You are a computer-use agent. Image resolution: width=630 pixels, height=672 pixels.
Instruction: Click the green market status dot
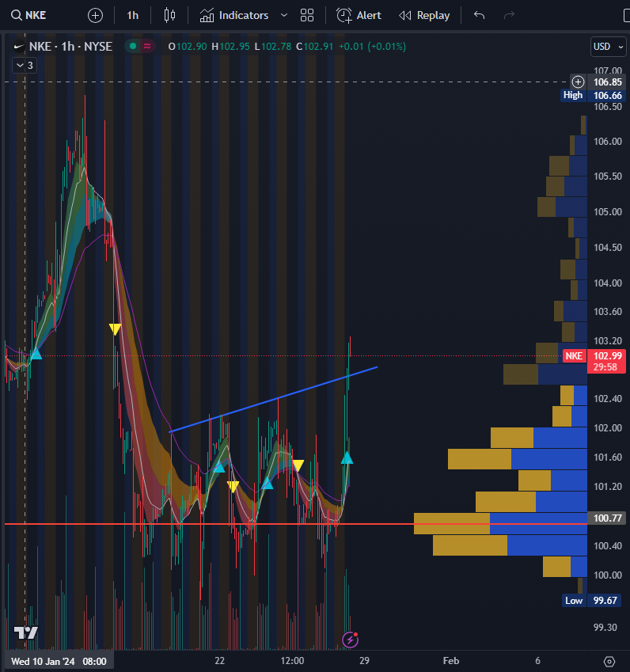click(x=133, y=46)
